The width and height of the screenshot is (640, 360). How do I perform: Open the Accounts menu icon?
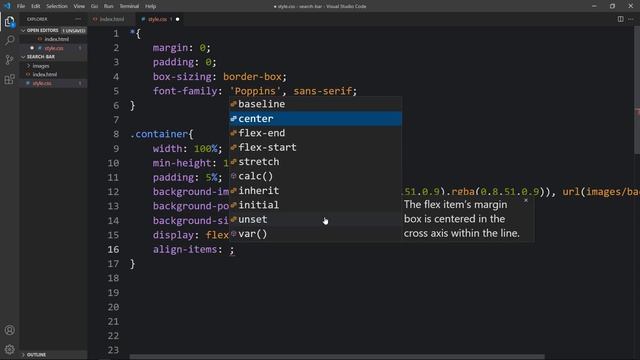tap(9, 330)
